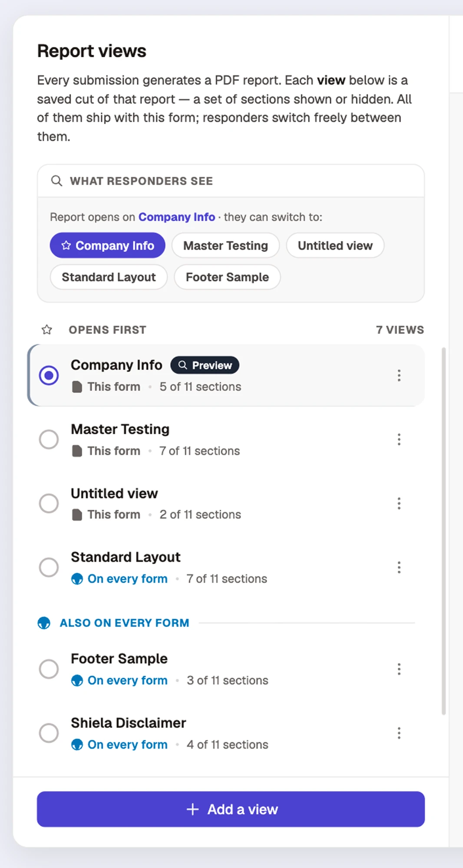Click the document icon in Company Info row
This screenshot has width=463, height=868.
click(x=77, y=387)
